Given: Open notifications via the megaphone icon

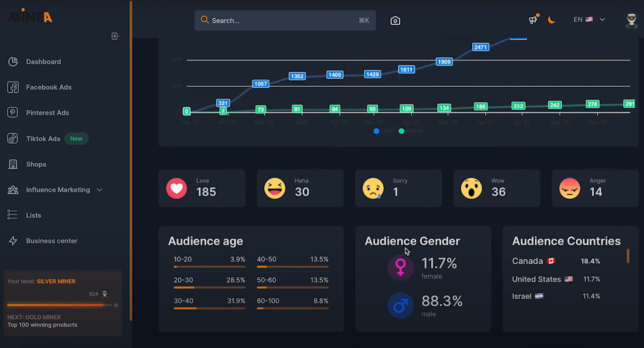Looking at the screenshot, I should tap(533, 19).
